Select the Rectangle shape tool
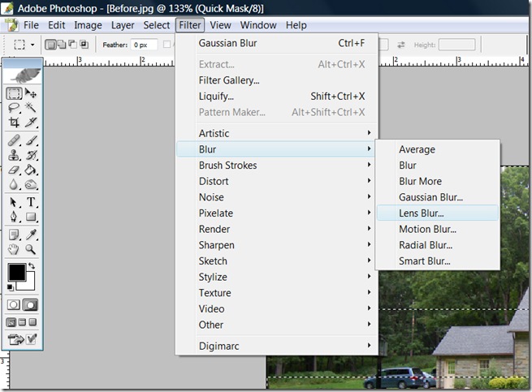Screen dimensions: 532x392 [x=31, y=217]
